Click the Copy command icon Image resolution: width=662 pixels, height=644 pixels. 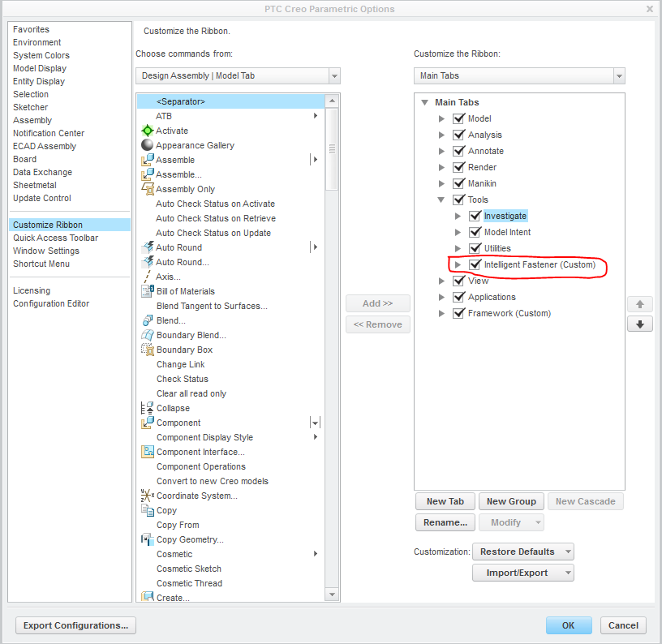pyautogui.click(x=148, y=510)
